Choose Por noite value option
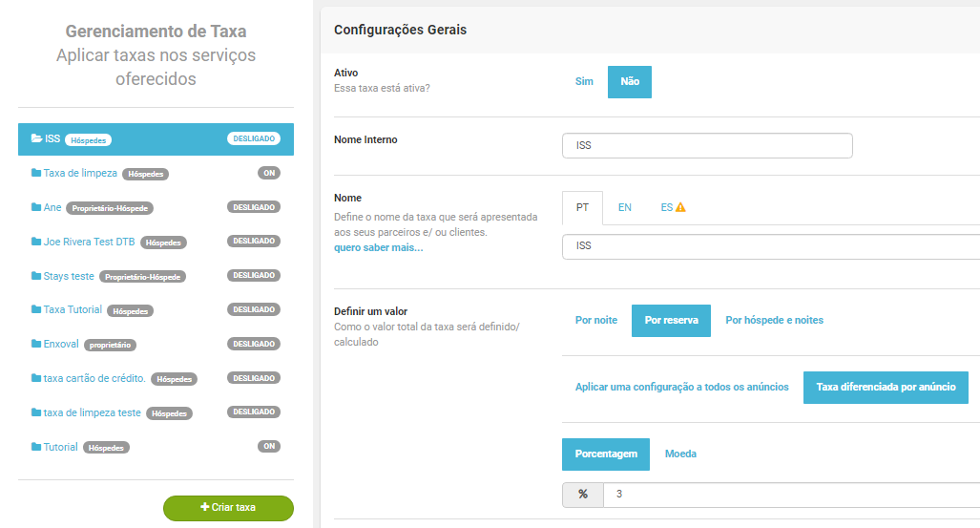 tap(595, 320)
